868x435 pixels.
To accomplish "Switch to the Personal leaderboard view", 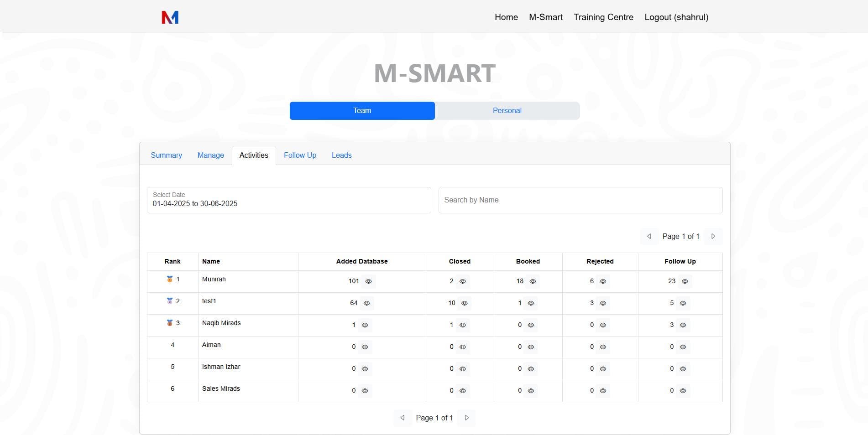I will coord(507,110).
